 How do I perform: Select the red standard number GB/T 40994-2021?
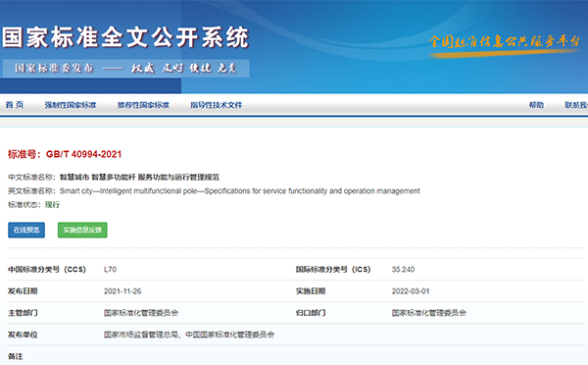(x=83, y=154)
